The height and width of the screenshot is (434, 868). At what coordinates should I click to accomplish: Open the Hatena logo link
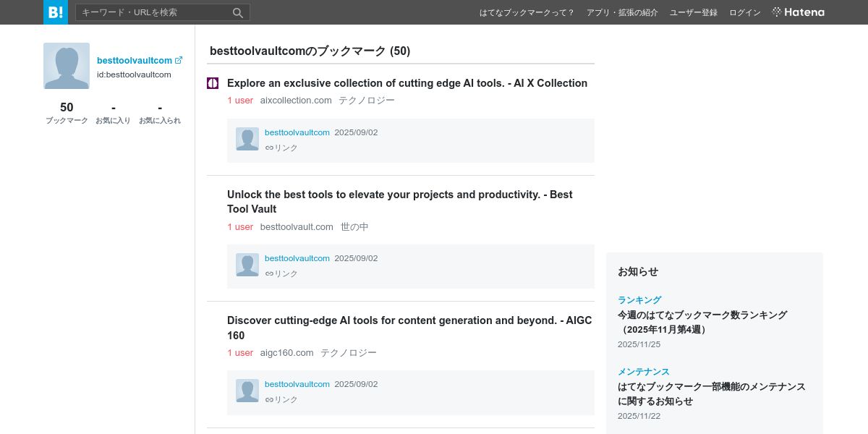coord(799,12)
